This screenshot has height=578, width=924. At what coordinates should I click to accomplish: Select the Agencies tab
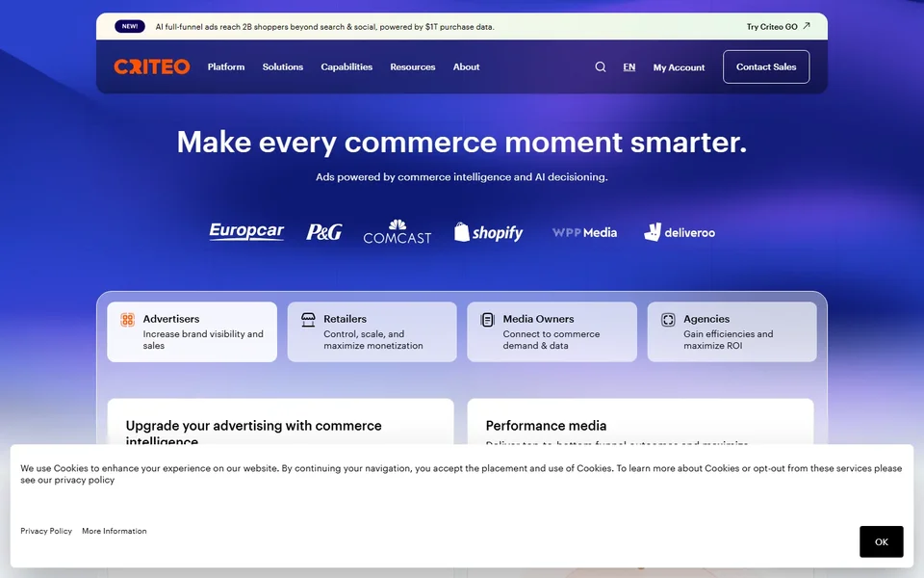click(731, 332)
